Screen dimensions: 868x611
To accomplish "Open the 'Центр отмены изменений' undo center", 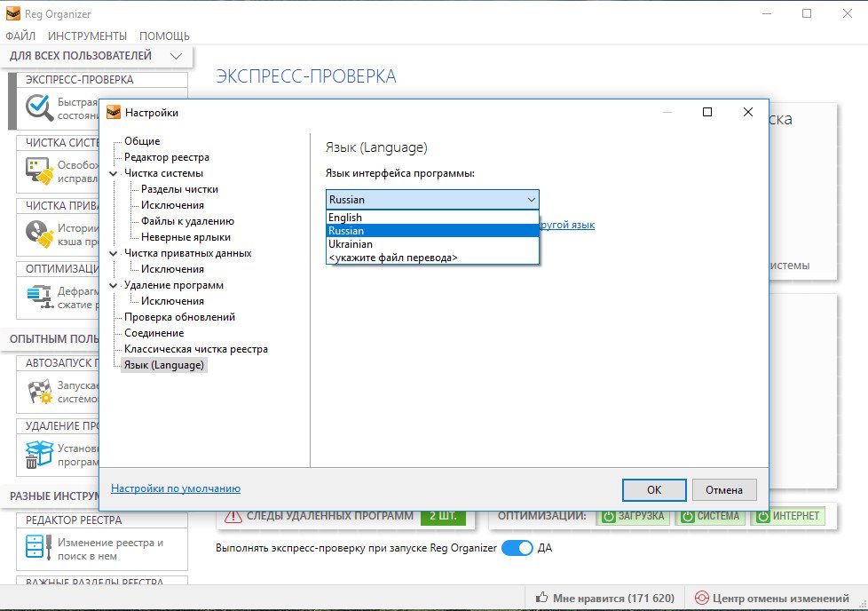I will (771, 599).
